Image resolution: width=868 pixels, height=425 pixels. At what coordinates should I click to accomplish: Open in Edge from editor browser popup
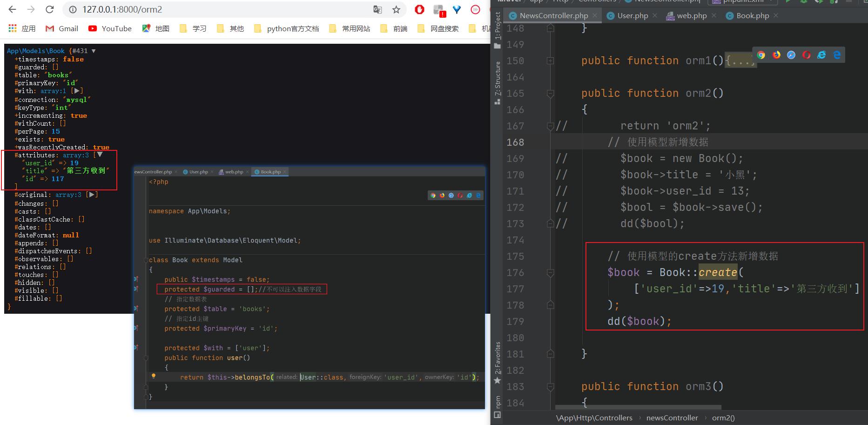[x=837, y=55]
